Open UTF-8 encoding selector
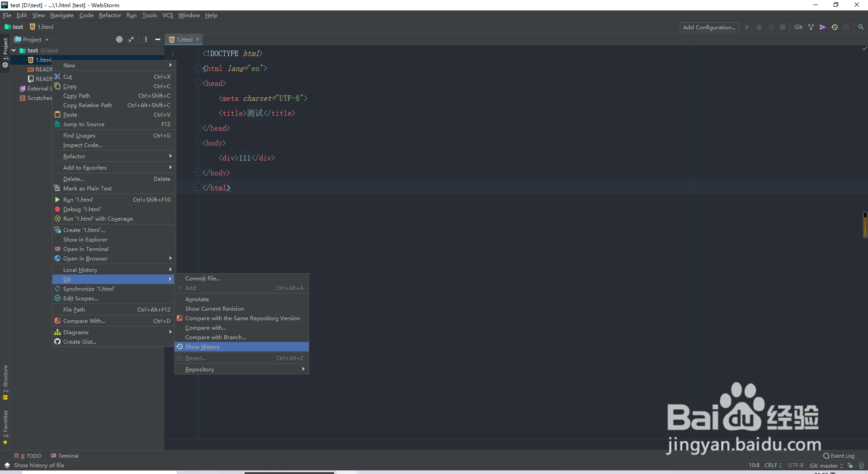Viewport: 868px width, 474px height. coord(796,465)
